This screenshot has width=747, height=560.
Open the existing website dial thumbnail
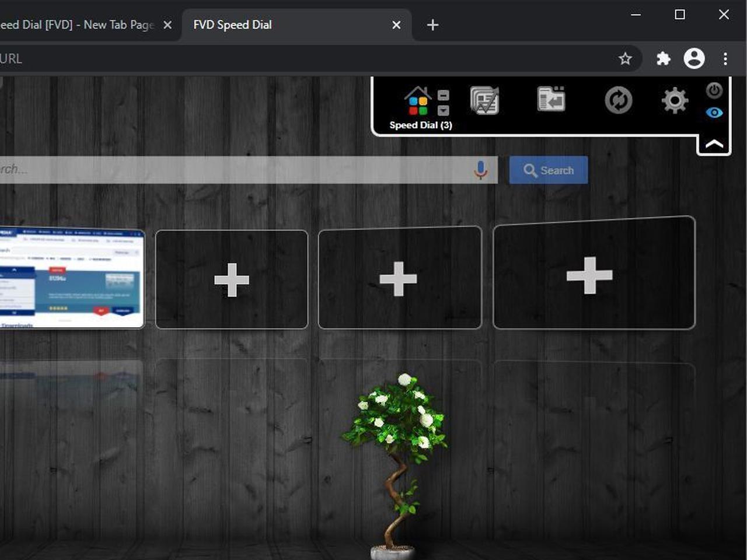click(71, 278)
